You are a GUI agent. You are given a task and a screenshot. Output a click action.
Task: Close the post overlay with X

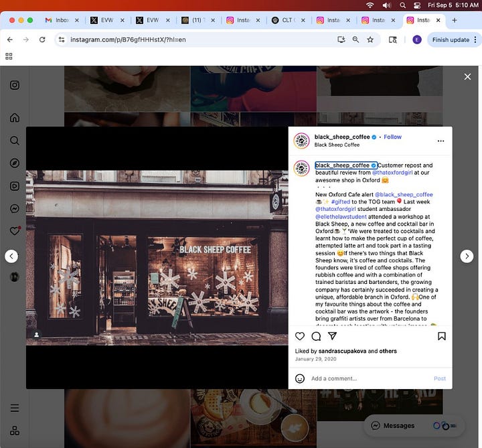pyautogui.click(x=467, y=76)
